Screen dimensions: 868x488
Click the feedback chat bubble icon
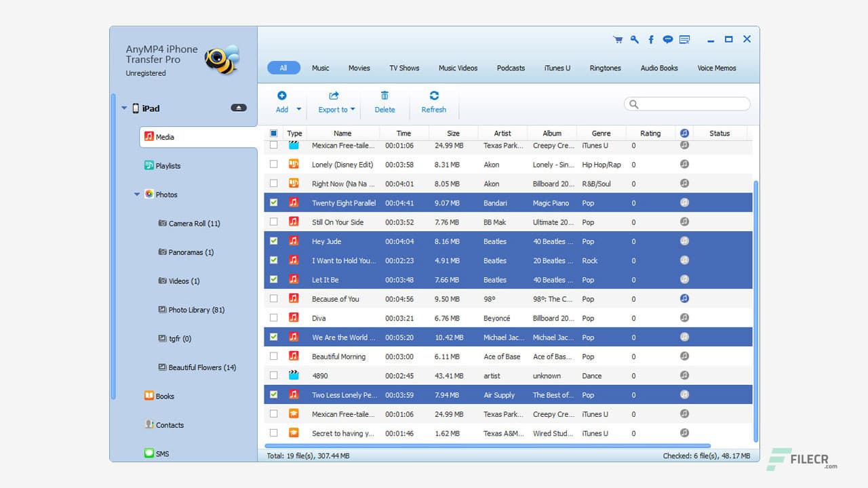coord(667,39)
